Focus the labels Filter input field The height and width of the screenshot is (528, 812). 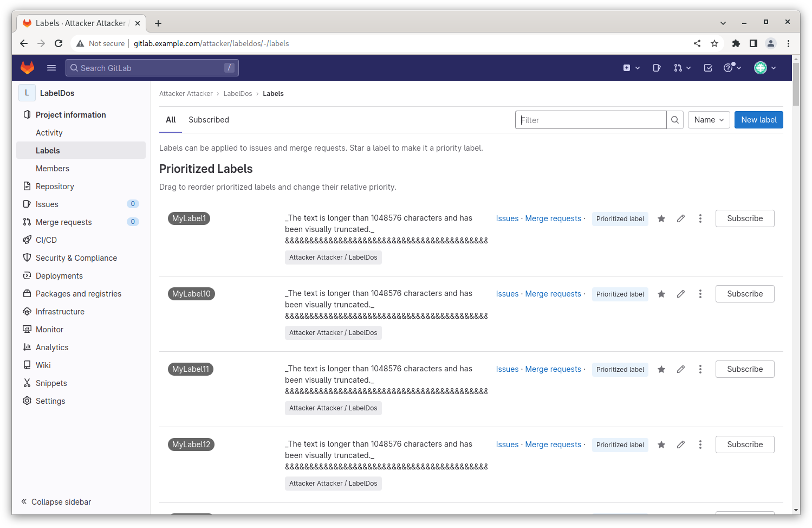[x=590, y=120]
